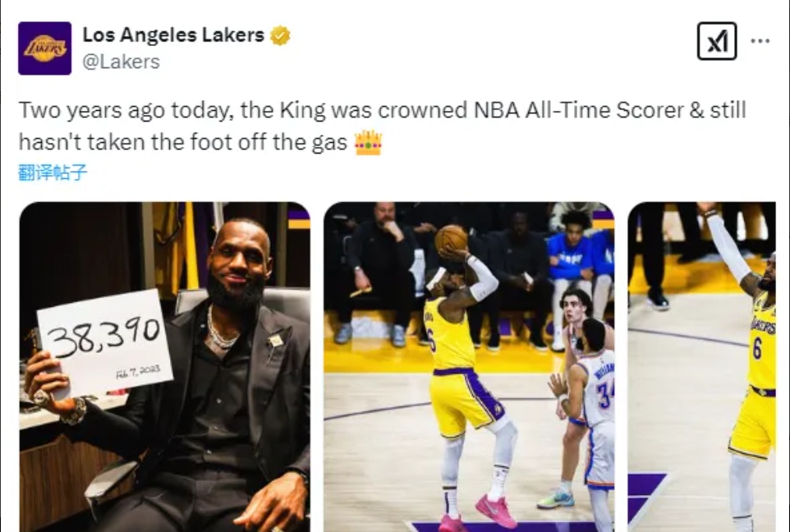Click the pink sneakers in the middle photo
790x532 pixels.
point(495,509)
